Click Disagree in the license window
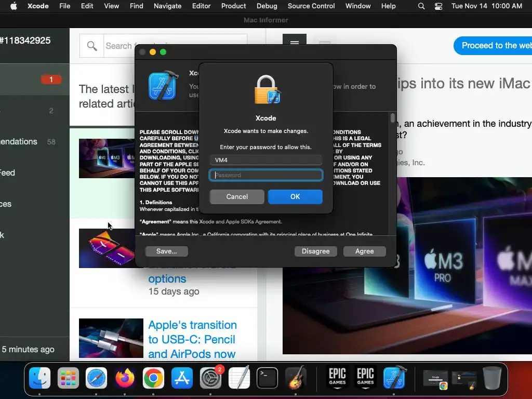532x399 pixels. click(x=315, y=251)
